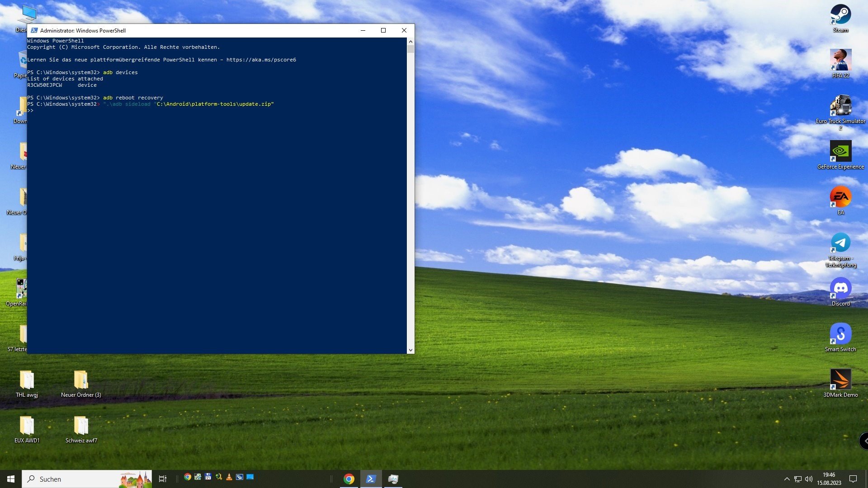Click the Telegram shortcut icon
This screenshot has height=488, width=868.
pyautogui.click(x=840, y=243)
